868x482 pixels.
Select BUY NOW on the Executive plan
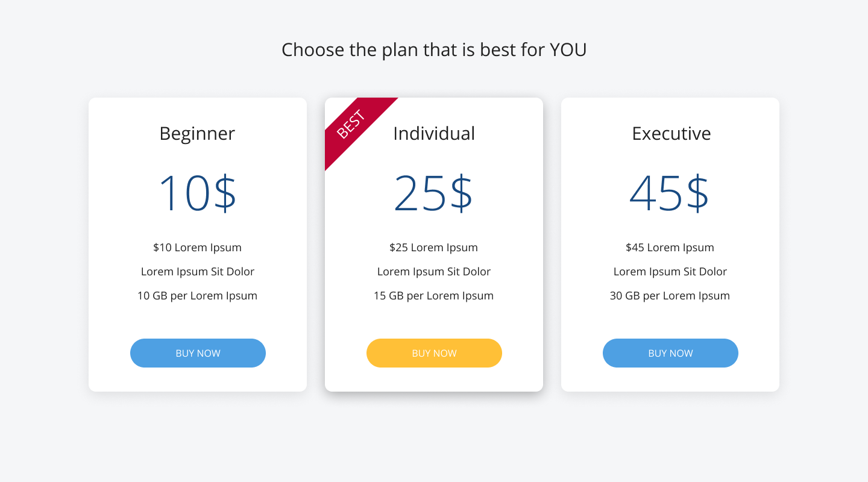click(x=670, y=353)
